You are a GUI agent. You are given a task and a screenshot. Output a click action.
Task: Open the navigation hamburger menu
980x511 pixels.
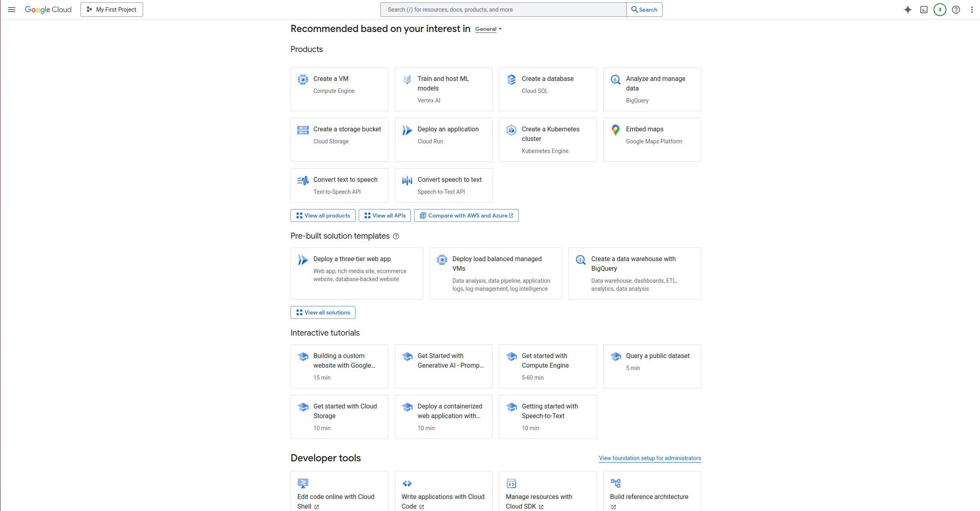11,9
